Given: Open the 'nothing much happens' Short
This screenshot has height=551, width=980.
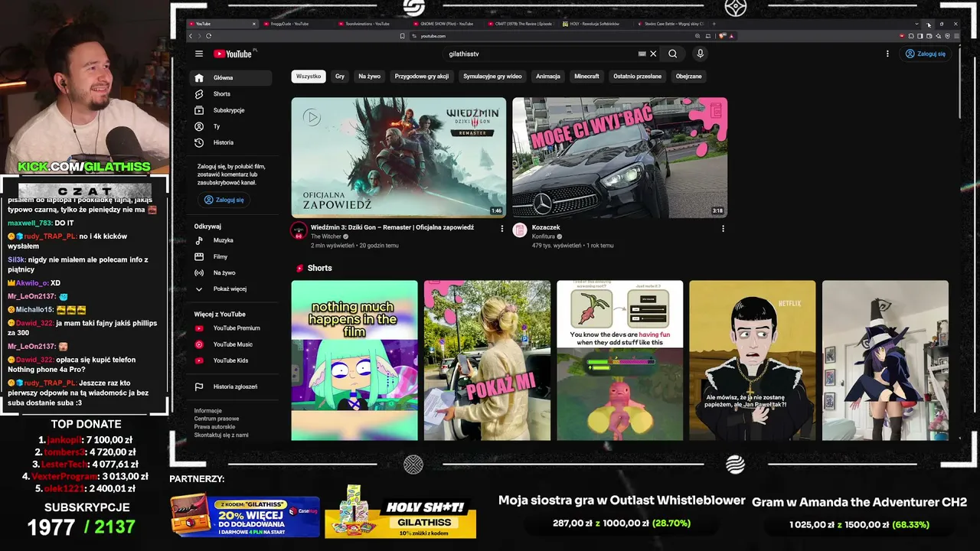Looking at the screenshot, I should [354, 360].
